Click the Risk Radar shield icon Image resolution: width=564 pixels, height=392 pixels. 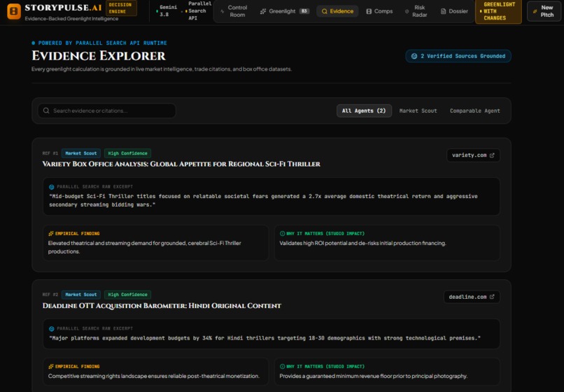(x=407, y=11)
